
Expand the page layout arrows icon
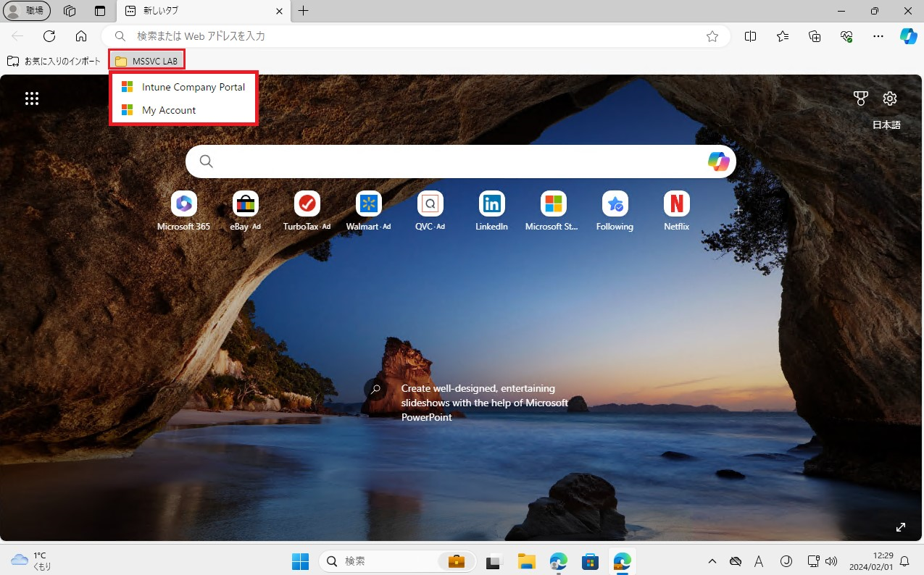pos(901,527)
